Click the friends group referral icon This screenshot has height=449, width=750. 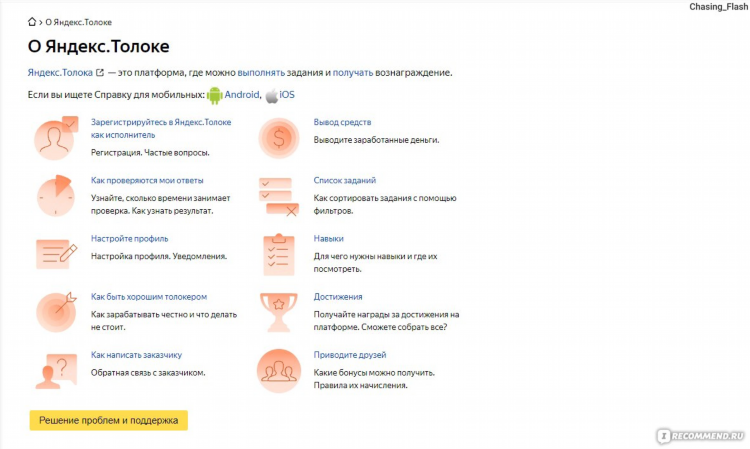(279, 371)
